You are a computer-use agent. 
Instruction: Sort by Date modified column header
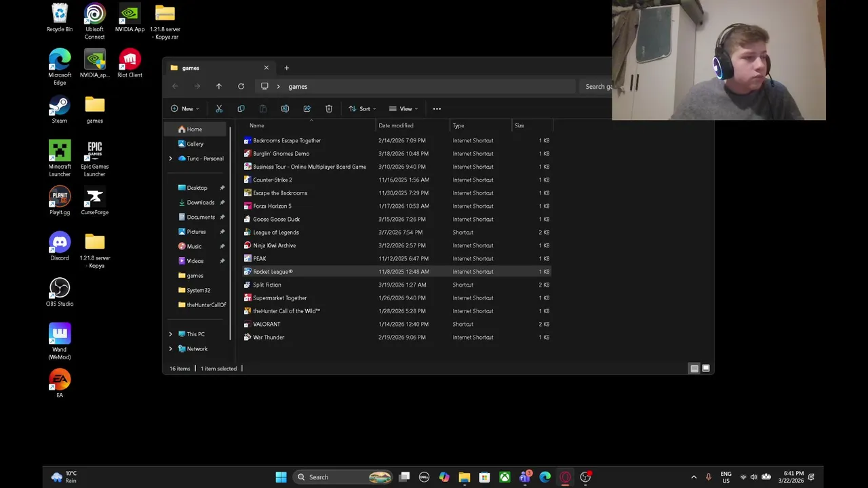click(x=413, y=125)
